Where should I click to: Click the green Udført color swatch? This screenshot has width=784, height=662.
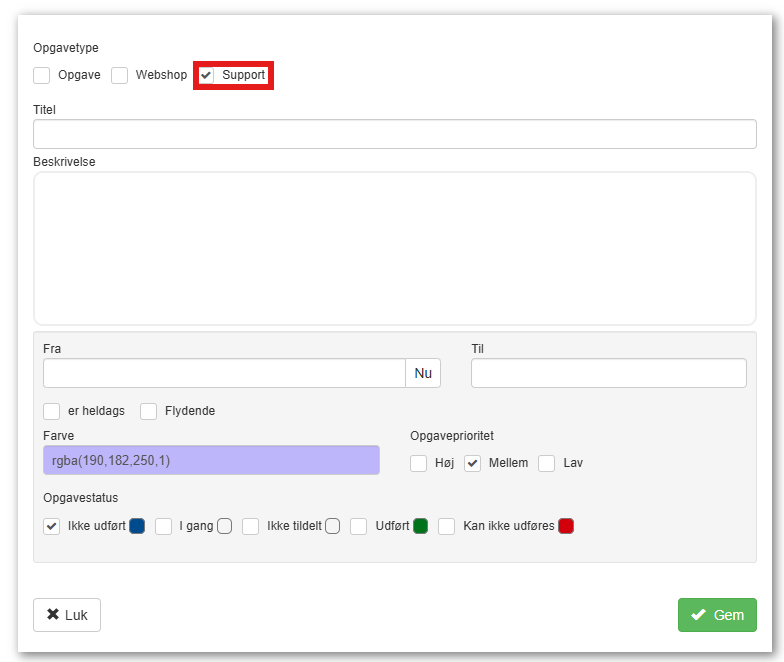[x=420, y=526]
